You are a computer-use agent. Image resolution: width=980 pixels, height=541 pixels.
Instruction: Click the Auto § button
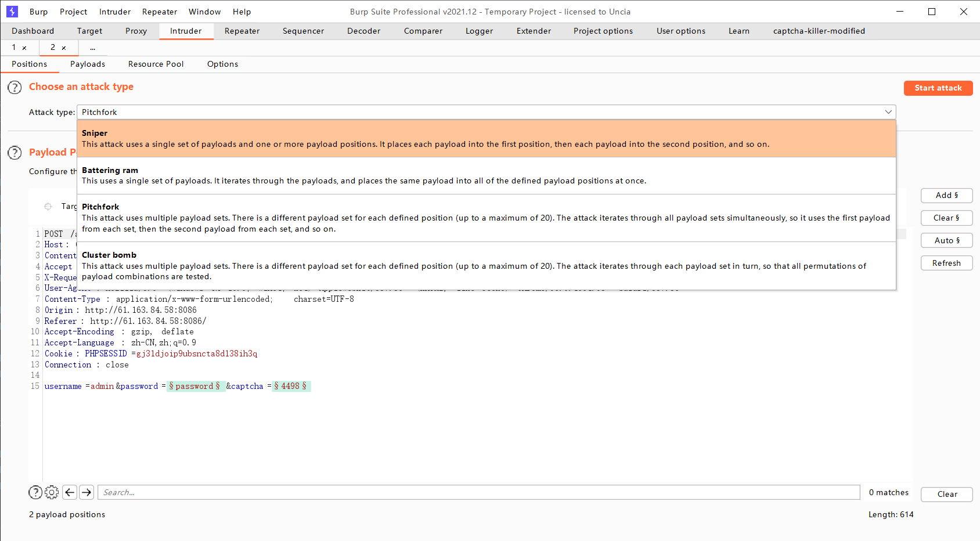[x=947, y=240]
